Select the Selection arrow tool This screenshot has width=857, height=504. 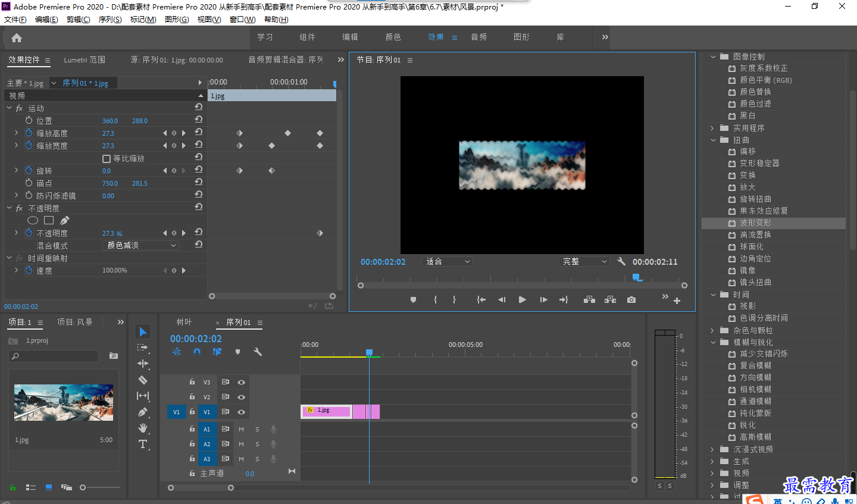143,331
